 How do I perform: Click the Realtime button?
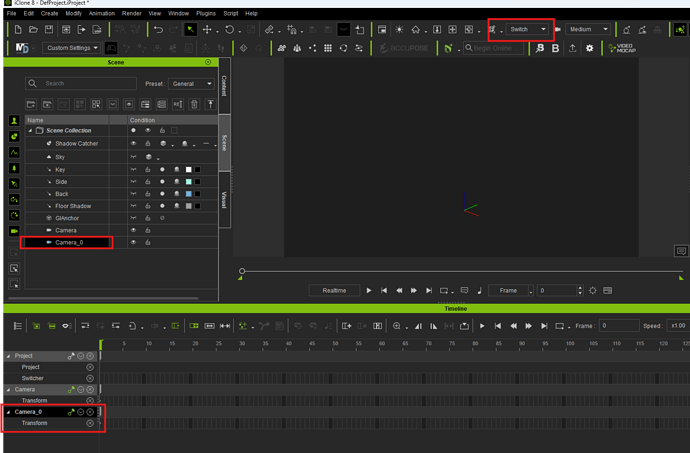pyautogui.click(x=334, y=291)
